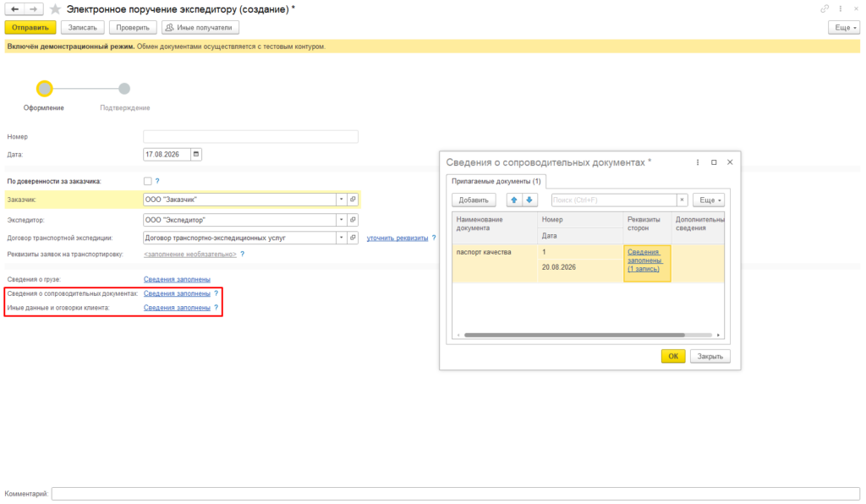This screenshot has height=504, width=866.
Task: Open calendar picker next to date 17.08.2026
Action: click(x=196, y=155)
